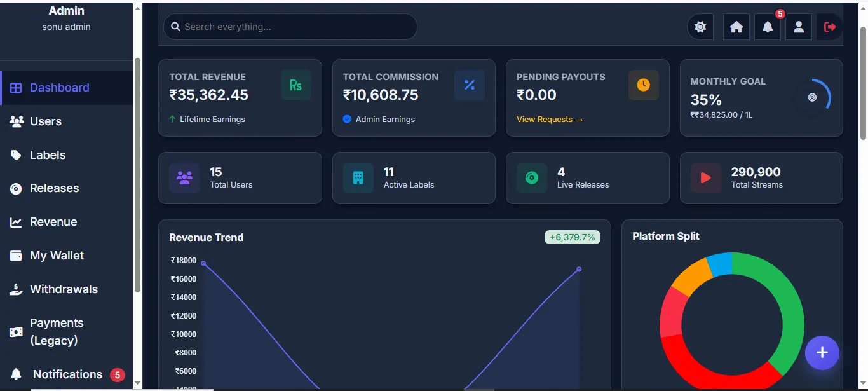Screen dimensions: 868x391
Task: Click the sidebar vertical scrollbar
Action: coord(137,175)
